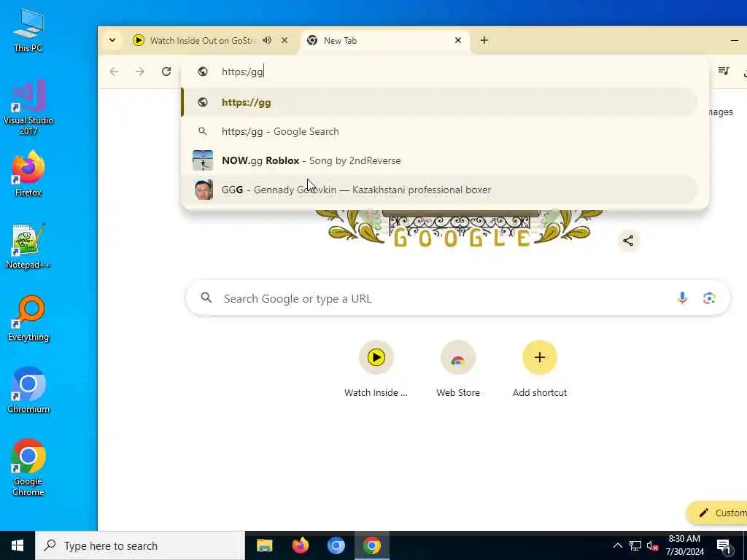Viewport: 747px width, 560px height.
Task: Minimize the Chrome window
Action: 734,41
